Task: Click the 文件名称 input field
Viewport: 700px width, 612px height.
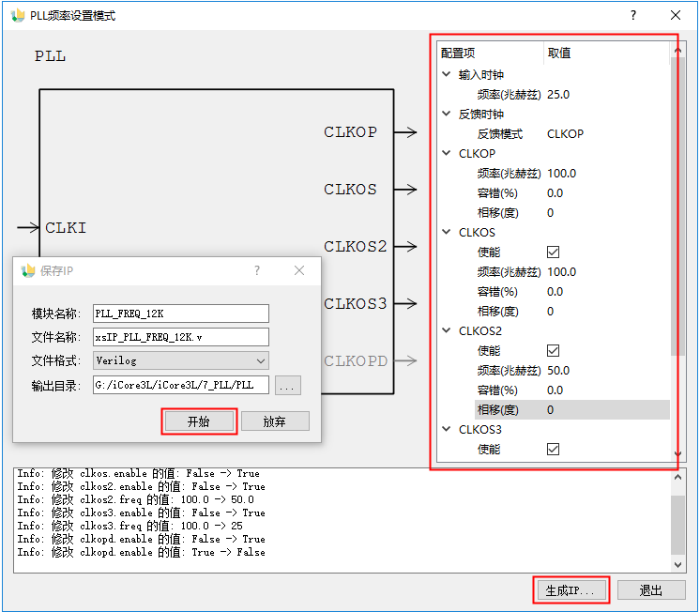Action: tap(181, 337)
